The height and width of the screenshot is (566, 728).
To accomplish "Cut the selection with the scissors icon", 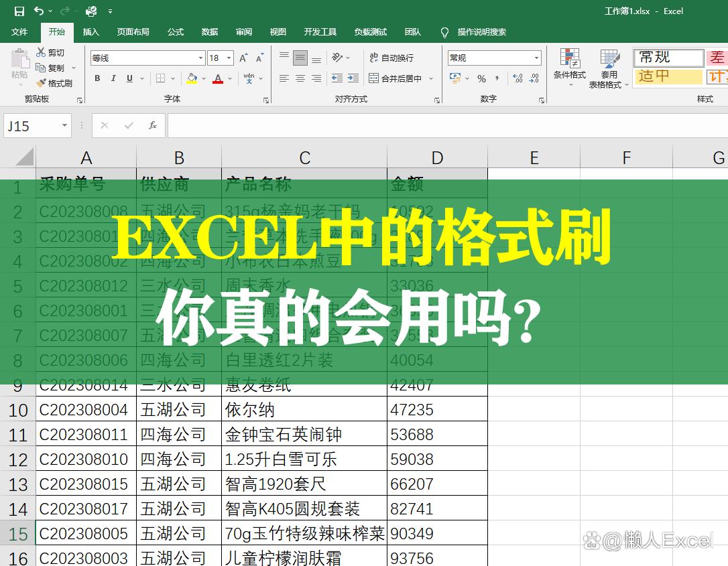I will click(x=50, y=52).
